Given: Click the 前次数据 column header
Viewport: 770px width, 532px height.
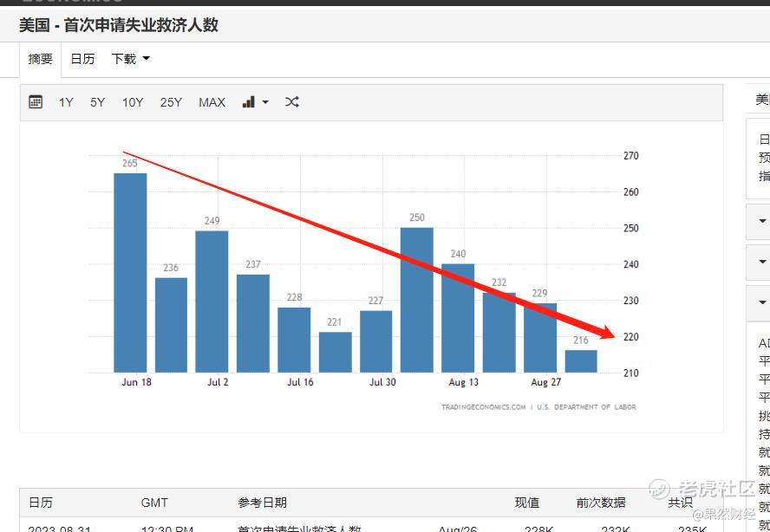Looking at the screenshot, I should (601, 502).
